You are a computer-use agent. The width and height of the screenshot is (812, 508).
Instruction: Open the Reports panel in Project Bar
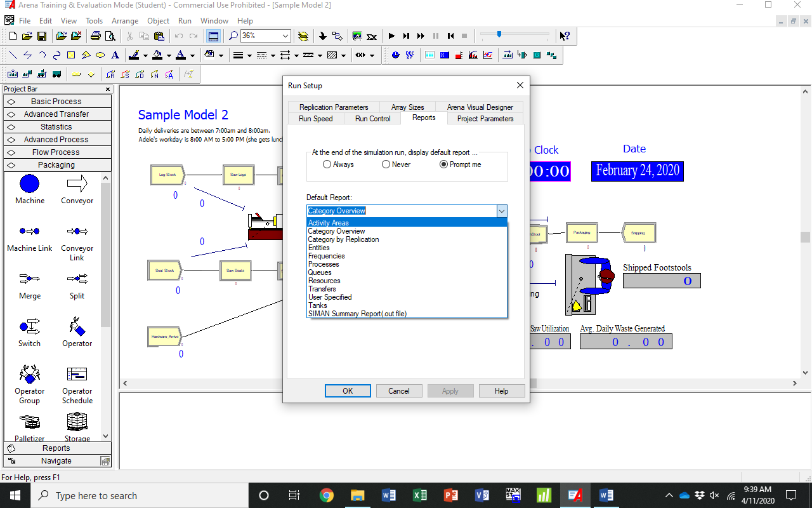[57, 448]
